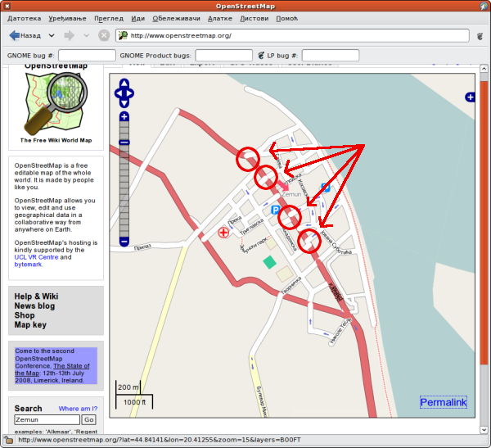The height and width of the screenshot is (448, 491).
Task: Focus the LP bug # field
Action: [331, 56]
